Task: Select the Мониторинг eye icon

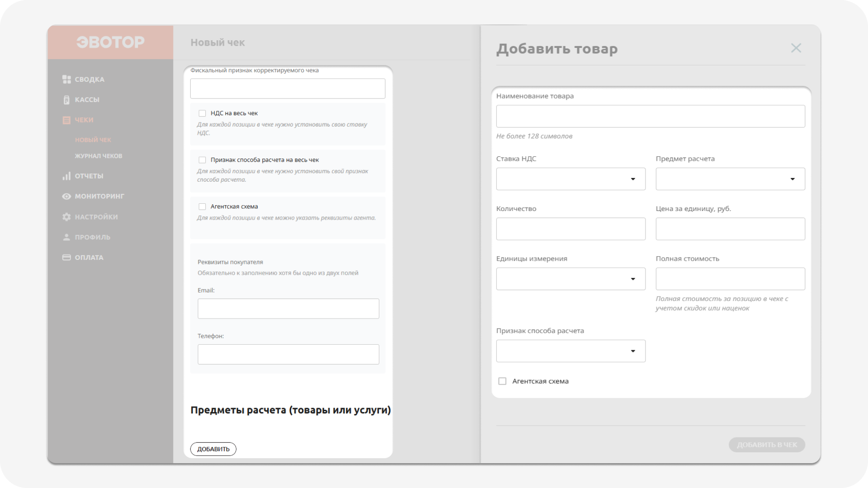Action: pos(66,196)
